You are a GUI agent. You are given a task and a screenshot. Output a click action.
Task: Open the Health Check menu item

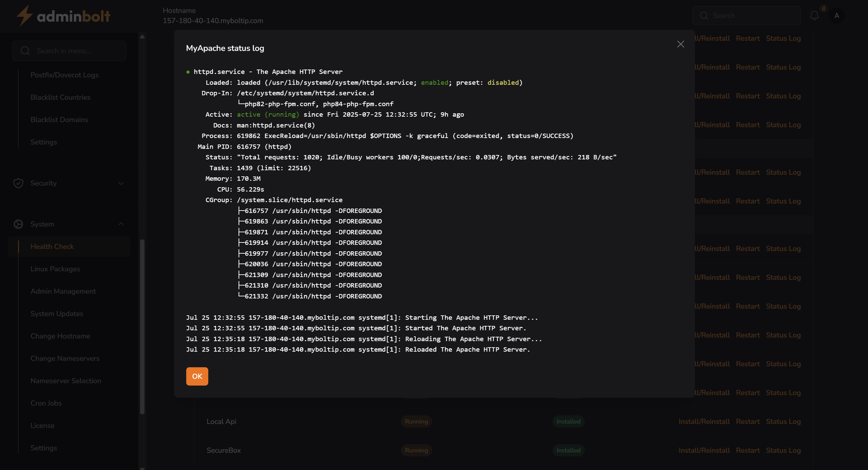point(52,247)
